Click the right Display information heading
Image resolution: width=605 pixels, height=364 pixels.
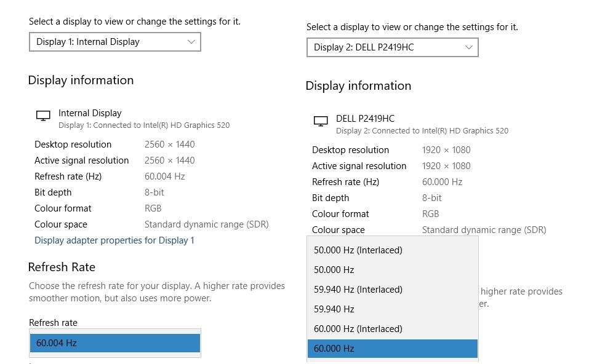tap(358, 85)
